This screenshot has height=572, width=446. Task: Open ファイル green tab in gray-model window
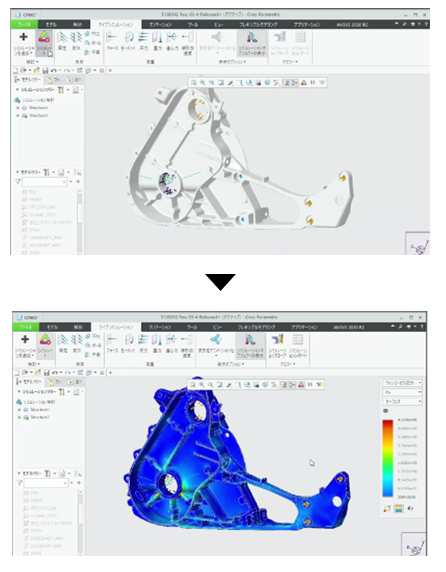(24, 24)
